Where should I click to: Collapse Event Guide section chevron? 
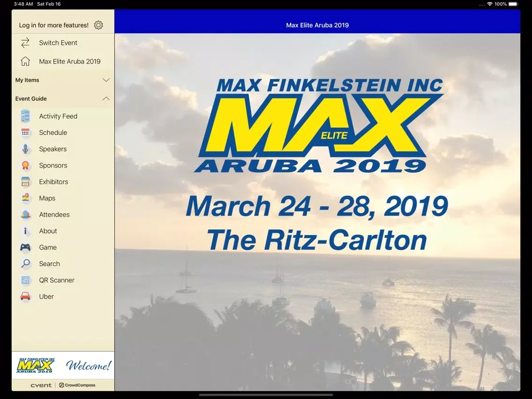tap(106, 99)
